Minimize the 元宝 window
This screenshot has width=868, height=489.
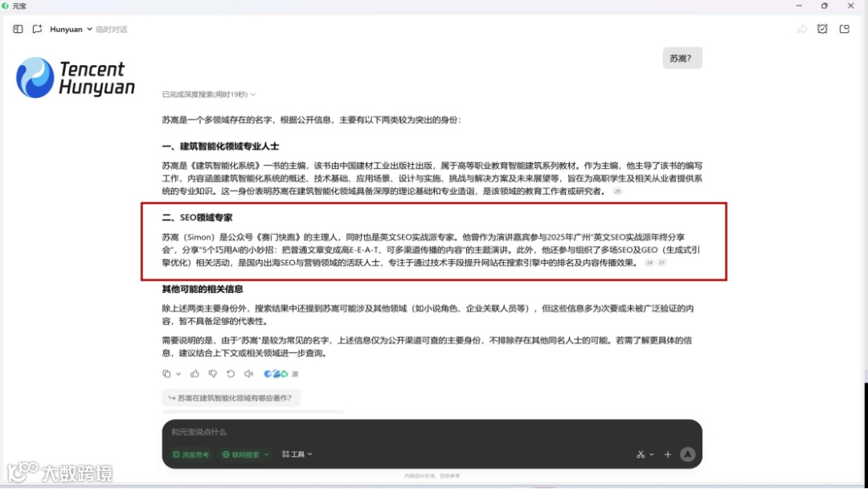[x=799, y=6]
